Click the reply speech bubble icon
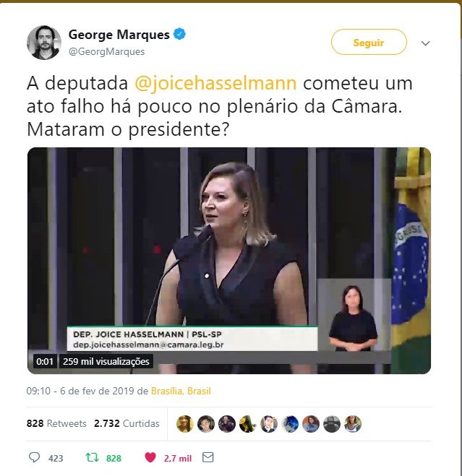Viewport: 462px width, 476px height. coord(34,457)
